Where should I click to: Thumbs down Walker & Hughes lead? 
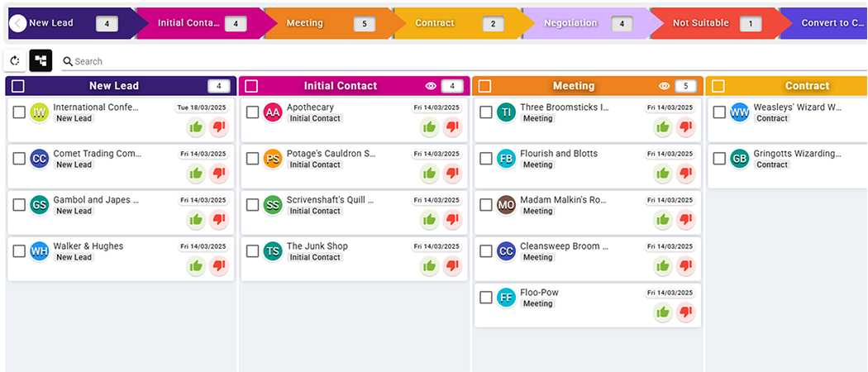tap(219, 266)
